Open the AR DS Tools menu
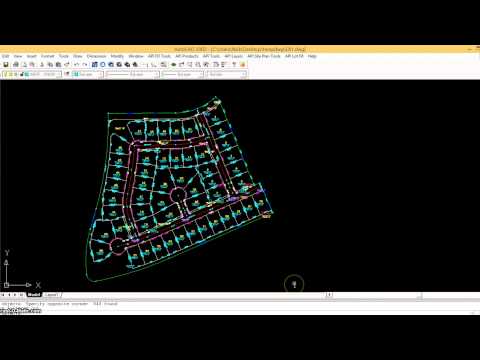Screen dimensions: 480x360 pyautogui.click(x=159, y=56)
